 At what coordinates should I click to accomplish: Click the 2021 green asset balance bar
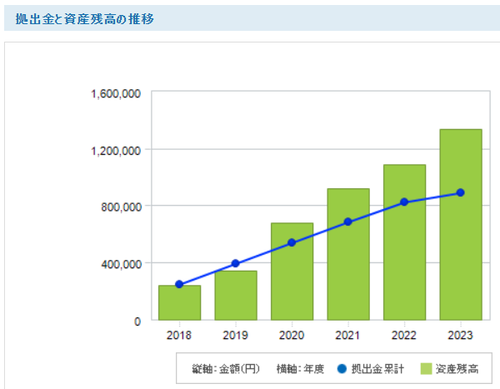pos(348,254)
